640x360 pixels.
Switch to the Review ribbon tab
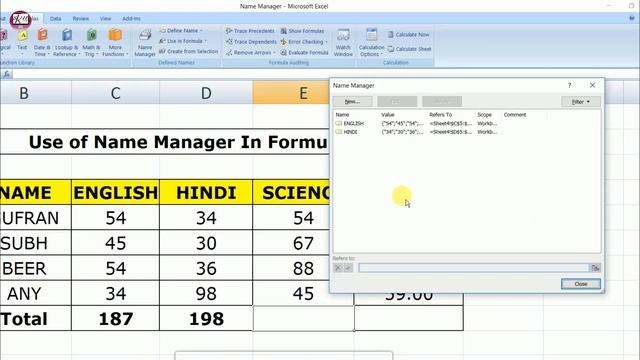[x=81, y=18]
